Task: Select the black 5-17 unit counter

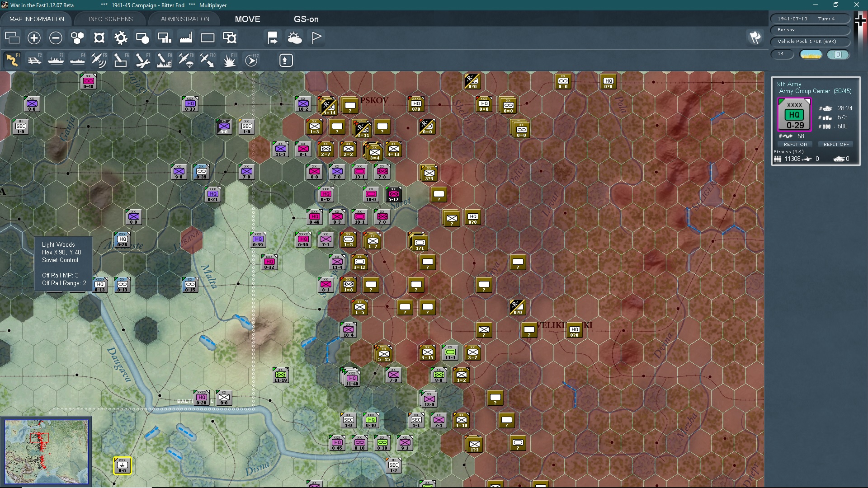Action: pyautogui.click(x=394, y=194)
